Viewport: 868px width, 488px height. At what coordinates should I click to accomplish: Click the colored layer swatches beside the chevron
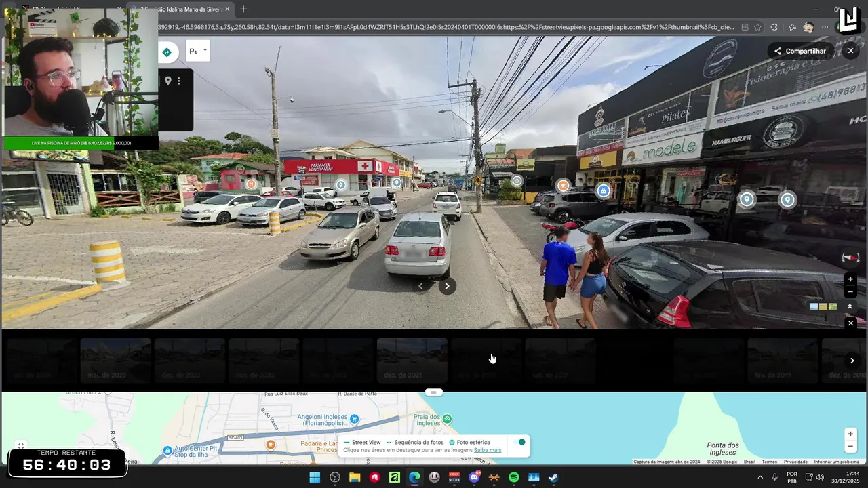[823, 306]
